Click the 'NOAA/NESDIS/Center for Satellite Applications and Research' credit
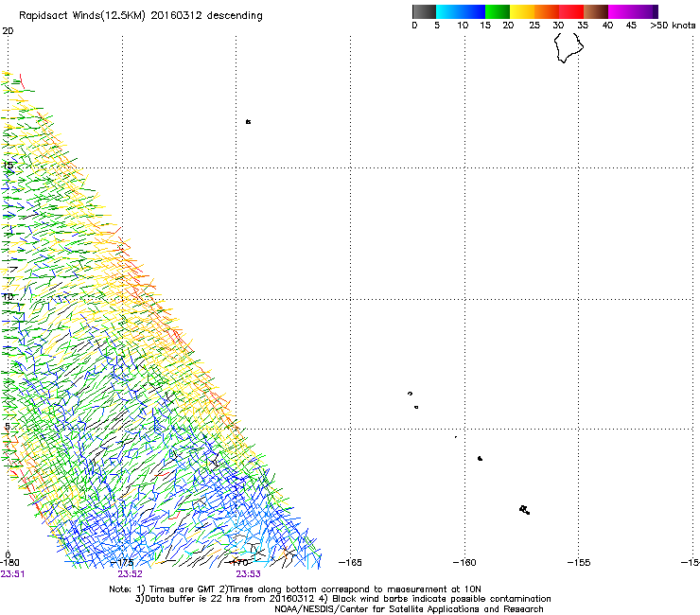 click(409, 609)
